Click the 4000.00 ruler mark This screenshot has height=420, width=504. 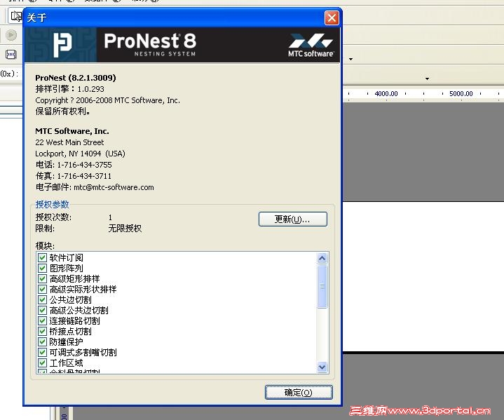(x=386, y=93)
